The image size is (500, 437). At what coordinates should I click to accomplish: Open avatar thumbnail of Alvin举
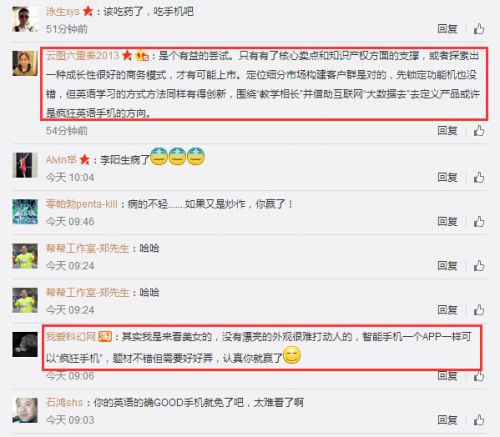(25, 165)
